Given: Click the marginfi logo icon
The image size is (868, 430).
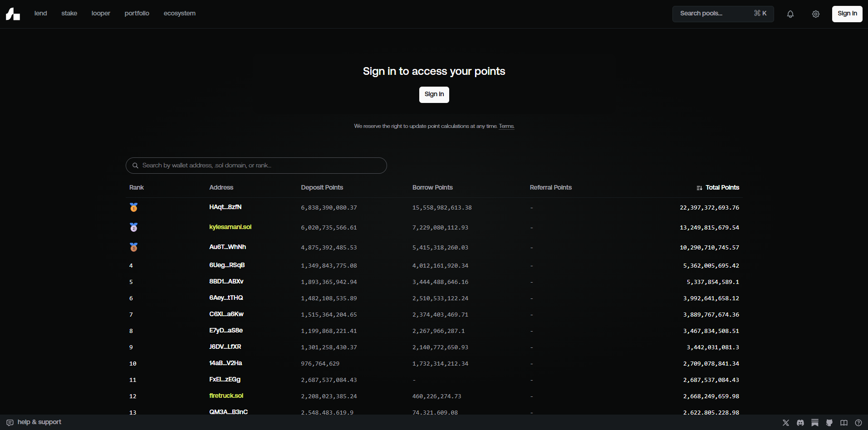Looking at the screenshot, I should click(x=13, y=14).
